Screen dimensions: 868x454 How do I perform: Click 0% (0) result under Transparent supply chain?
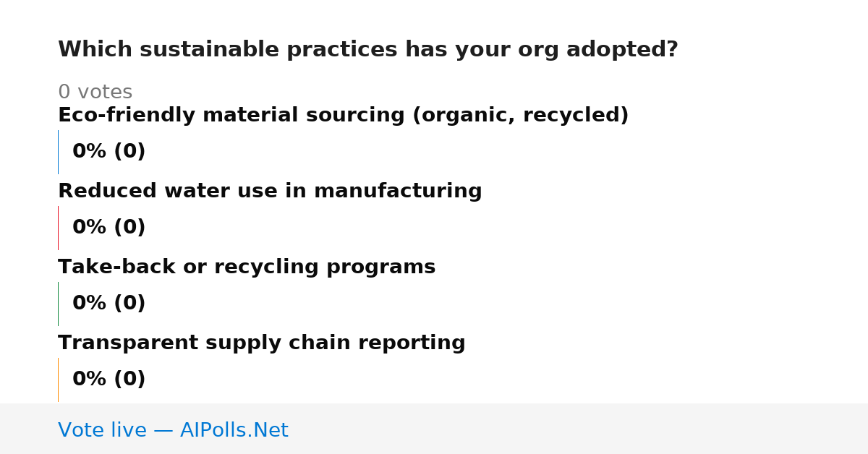109,380
